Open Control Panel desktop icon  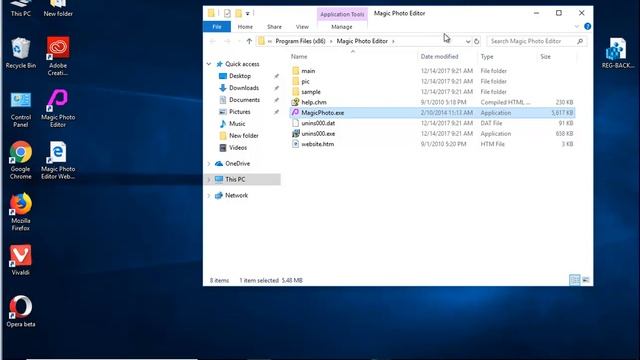[21, 109]
